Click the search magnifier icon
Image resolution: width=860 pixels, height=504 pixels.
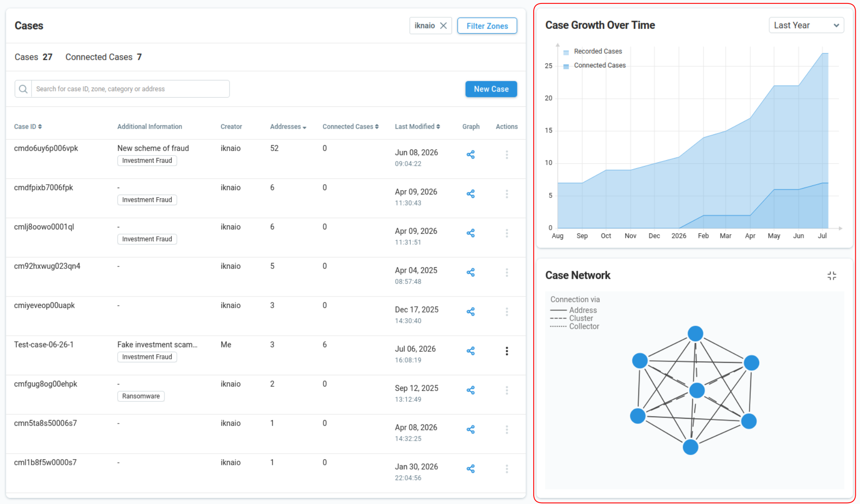coord(23,89)
